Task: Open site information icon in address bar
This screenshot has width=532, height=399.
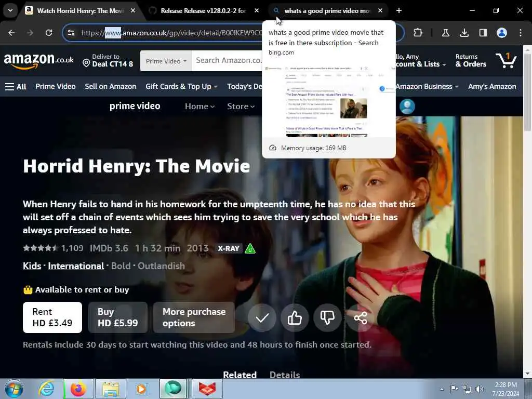Action: click(71, 33)
